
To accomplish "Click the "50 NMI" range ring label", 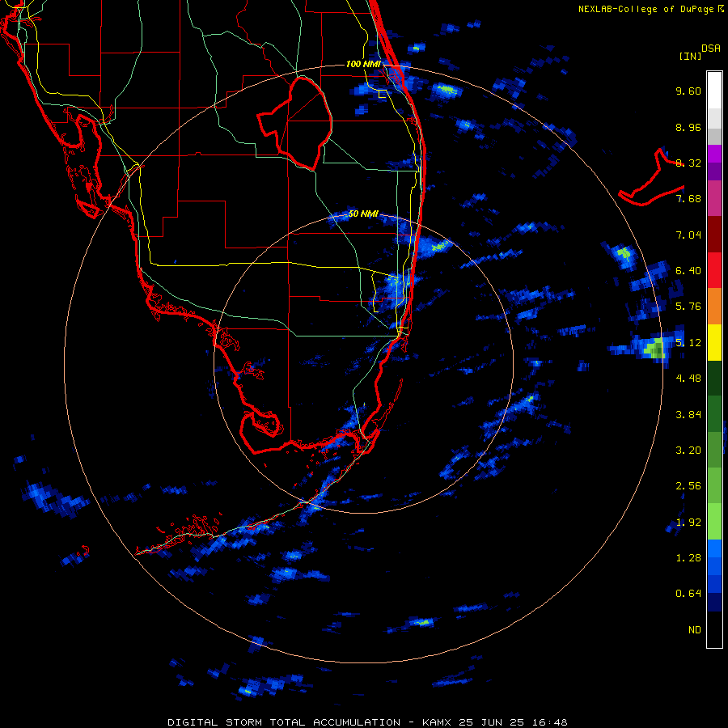I will coord(363,214).
